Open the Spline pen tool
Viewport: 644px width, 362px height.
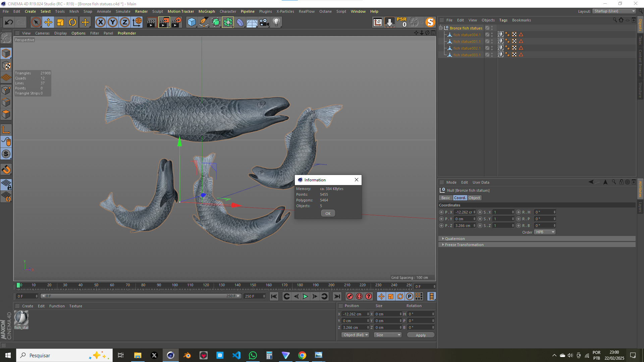(204, 22)
